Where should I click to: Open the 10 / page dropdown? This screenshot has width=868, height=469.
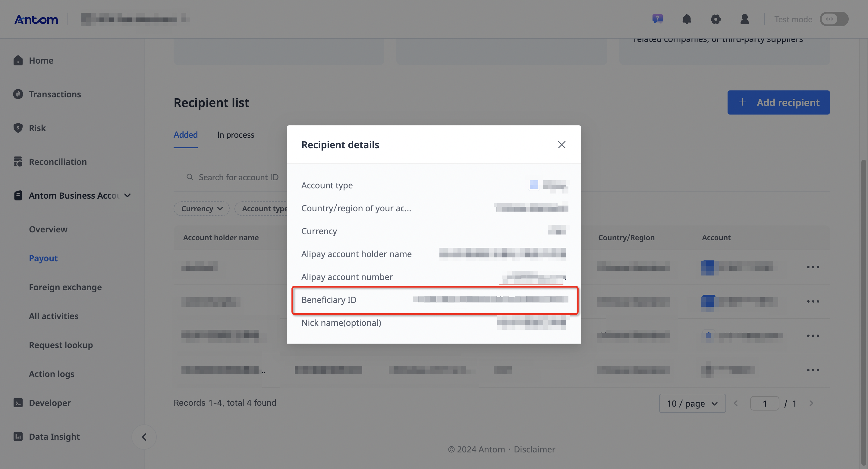pos(692,403)
